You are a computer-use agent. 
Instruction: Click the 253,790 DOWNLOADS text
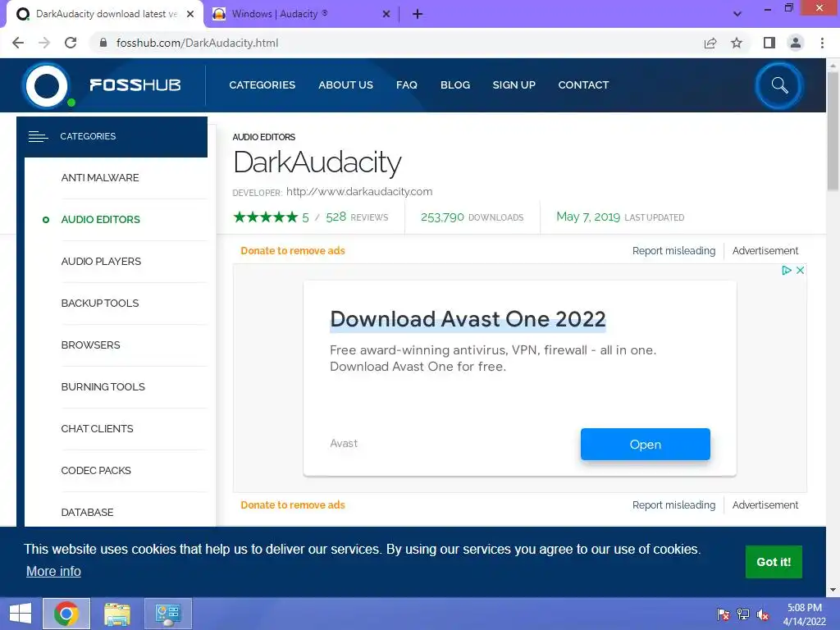click(472, 217)
